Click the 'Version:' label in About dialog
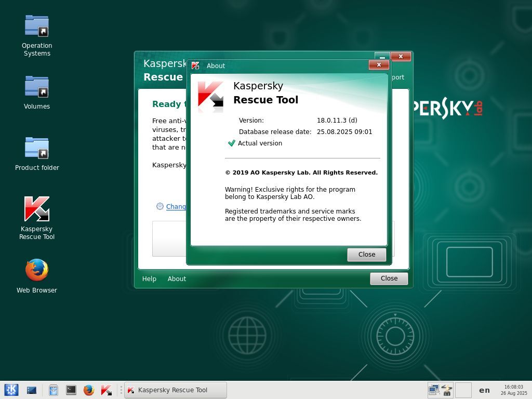Image resolution: width=532 pixels, height=399 pixels. coord(251,120)
